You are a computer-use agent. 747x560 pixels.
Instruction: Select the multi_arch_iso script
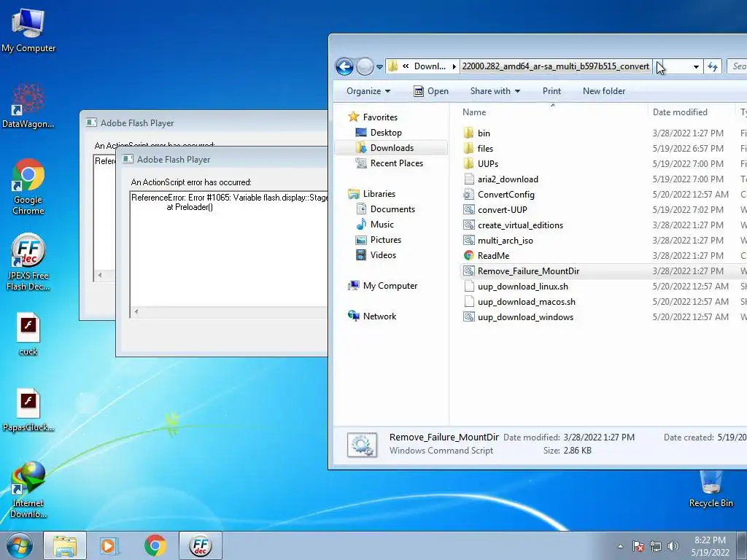tap(505, 241)
